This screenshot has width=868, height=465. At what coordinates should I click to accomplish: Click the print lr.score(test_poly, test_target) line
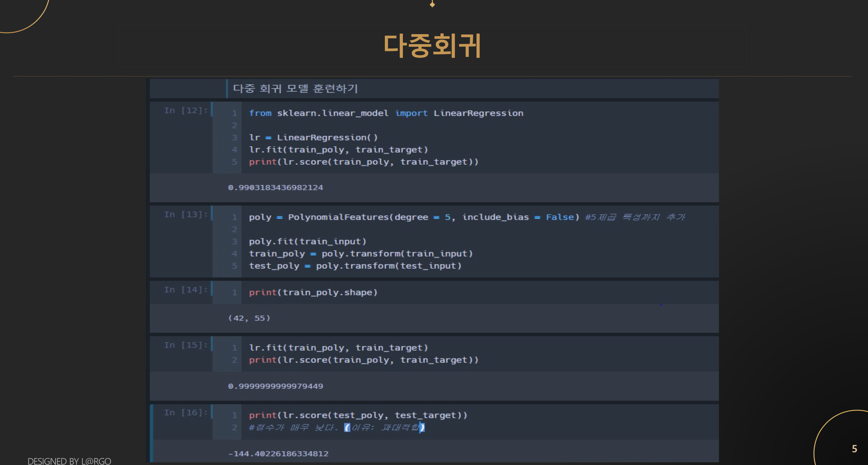[358, 415]
